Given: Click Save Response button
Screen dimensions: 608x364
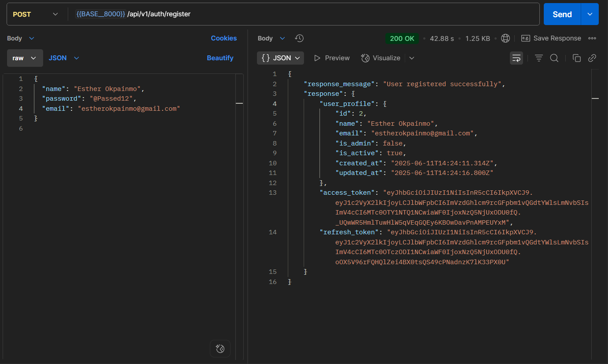Looking at the screenshot, I should tap(551, 38).
